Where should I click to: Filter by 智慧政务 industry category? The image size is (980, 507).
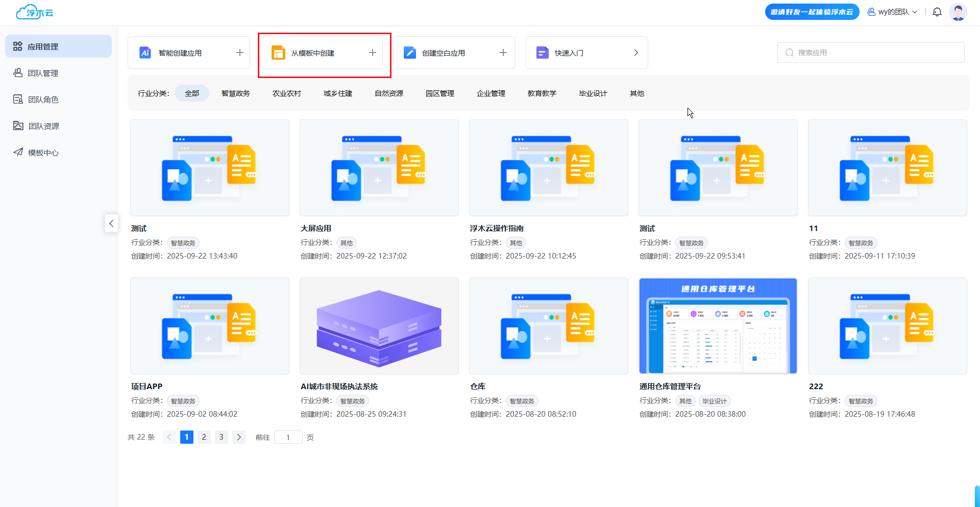point(235,93)
